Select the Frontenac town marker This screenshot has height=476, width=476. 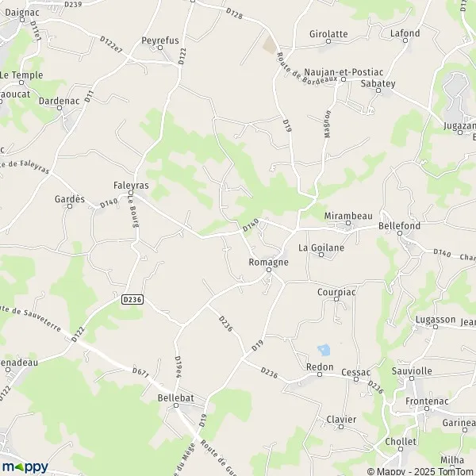pos(427,409)
